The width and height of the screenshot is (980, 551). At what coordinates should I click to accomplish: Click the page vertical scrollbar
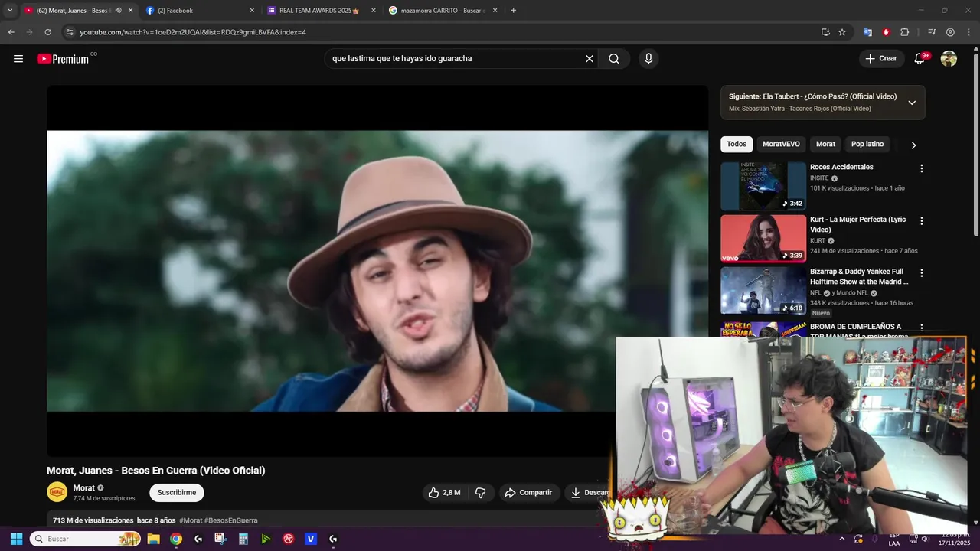[x=975, y=145]
